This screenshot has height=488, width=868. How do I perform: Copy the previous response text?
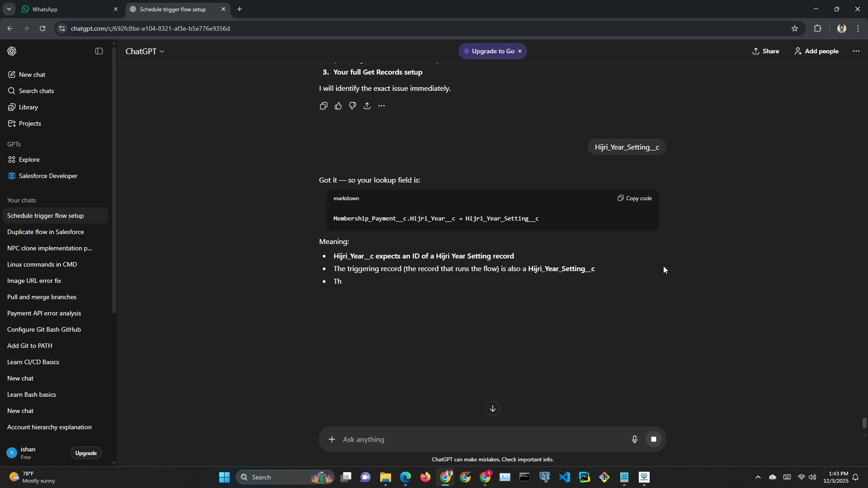[323, 106]
